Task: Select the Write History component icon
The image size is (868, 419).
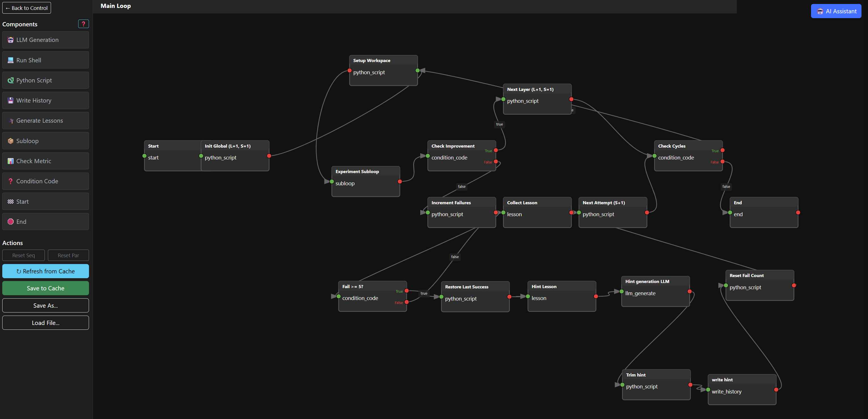Action: 10,100
